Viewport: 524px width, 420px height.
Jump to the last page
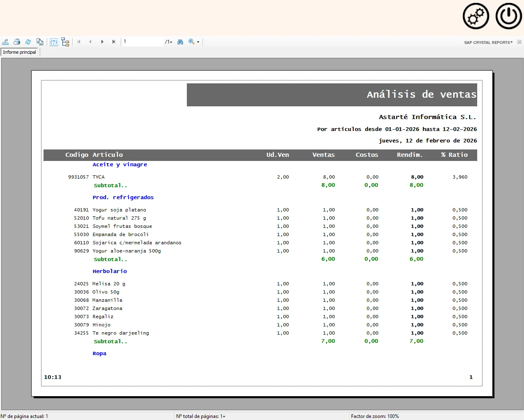(x=114, y=42)
